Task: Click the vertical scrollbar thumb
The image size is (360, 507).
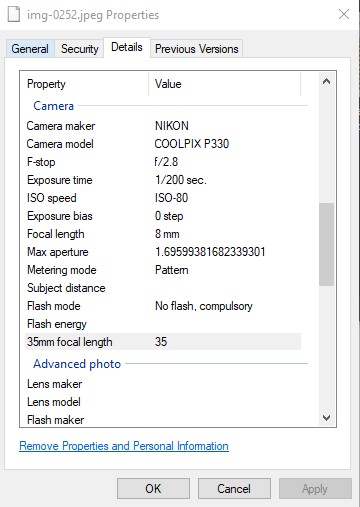Action: pos(326,244)
